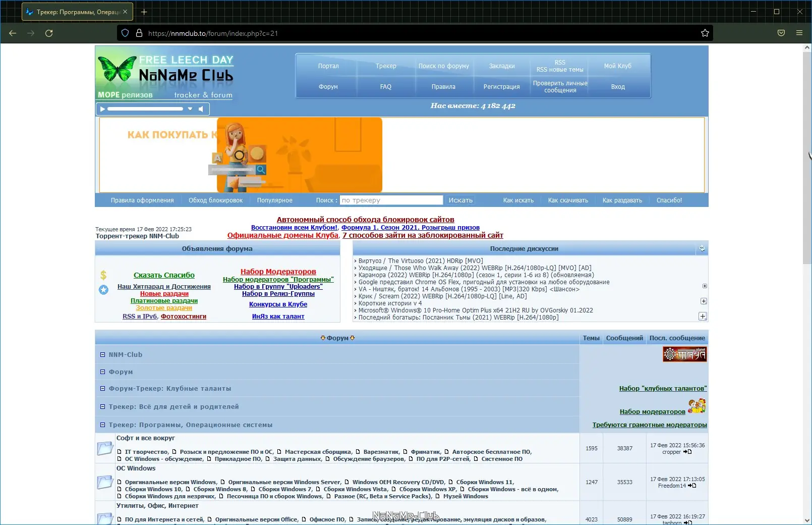Open Поиск по форуму menu item
This screenshot has width=812, height=525.
[x=444, y=66]
